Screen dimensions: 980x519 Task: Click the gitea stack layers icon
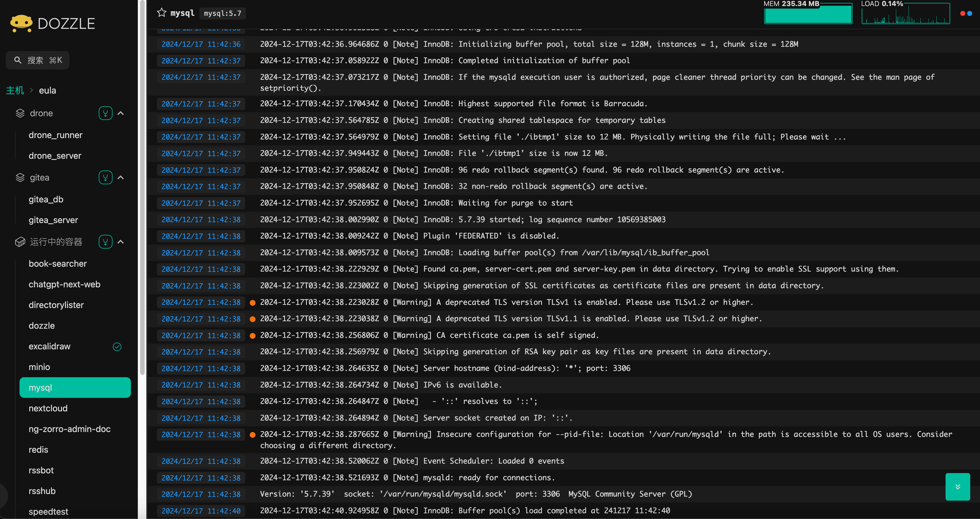tap(20, 178)
